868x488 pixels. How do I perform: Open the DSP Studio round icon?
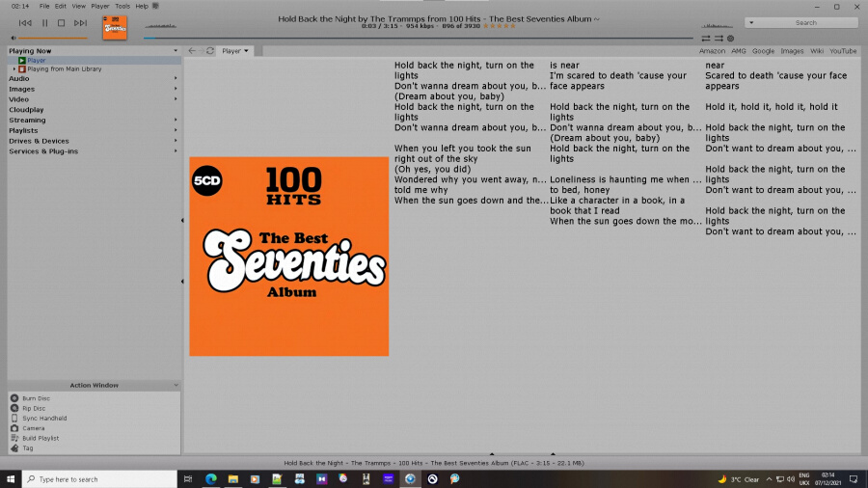[731, 39]
